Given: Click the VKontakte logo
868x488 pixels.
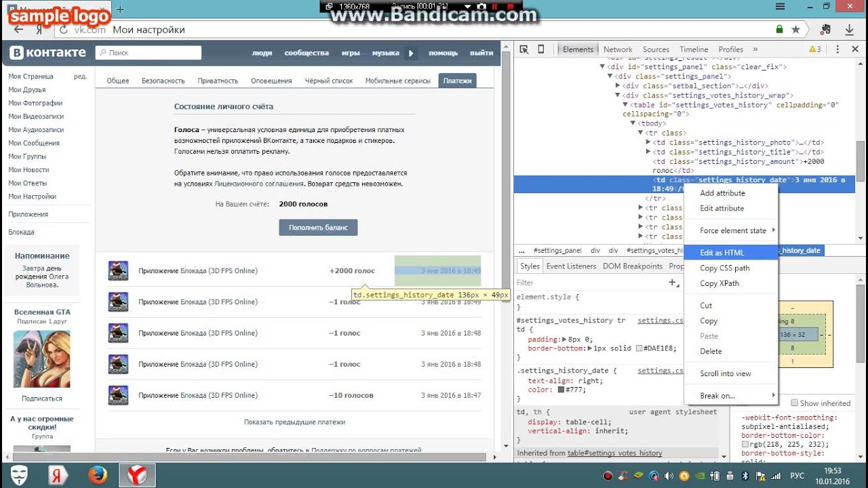Looking at the screenshot, I should click(47, 52).
